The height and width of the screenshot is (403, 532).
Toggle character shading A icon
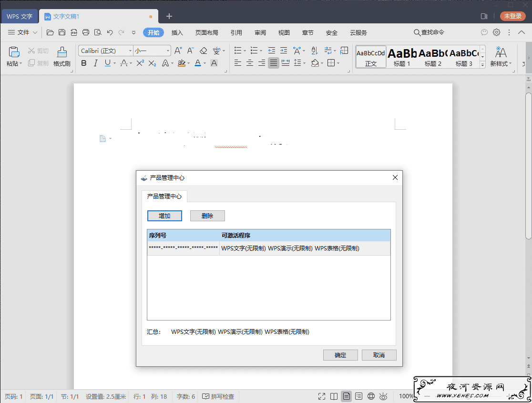[214, 63]
